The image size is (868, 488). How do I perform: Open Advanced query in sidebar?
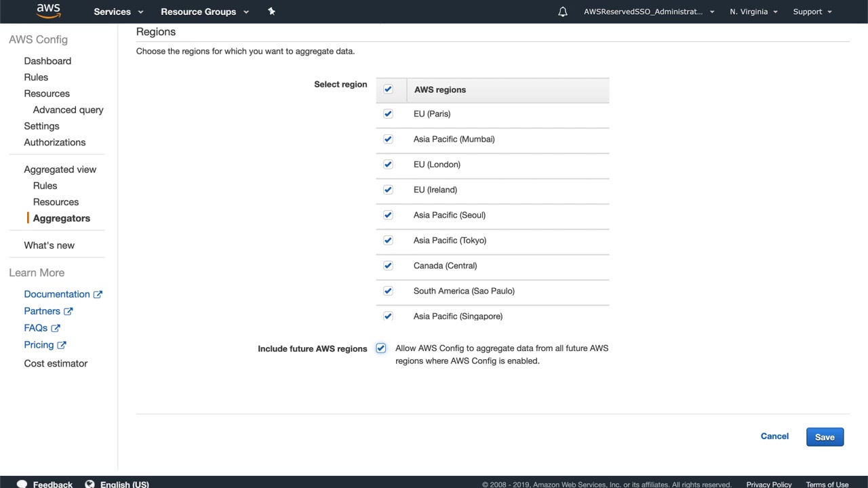tap(68, 110)
